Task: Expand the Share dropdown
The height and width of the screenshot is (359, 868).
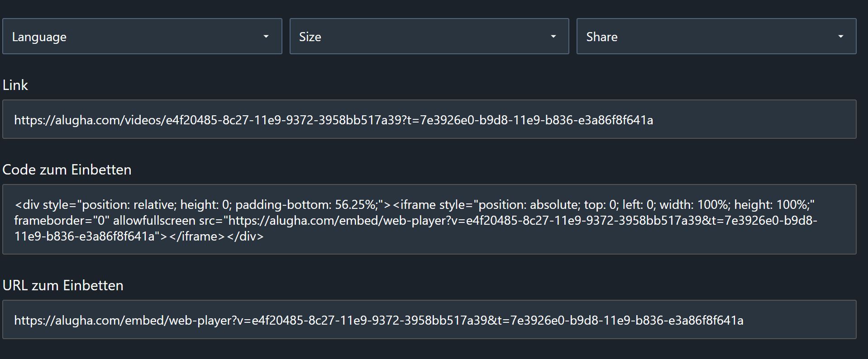Action: [x=716, y=36]
